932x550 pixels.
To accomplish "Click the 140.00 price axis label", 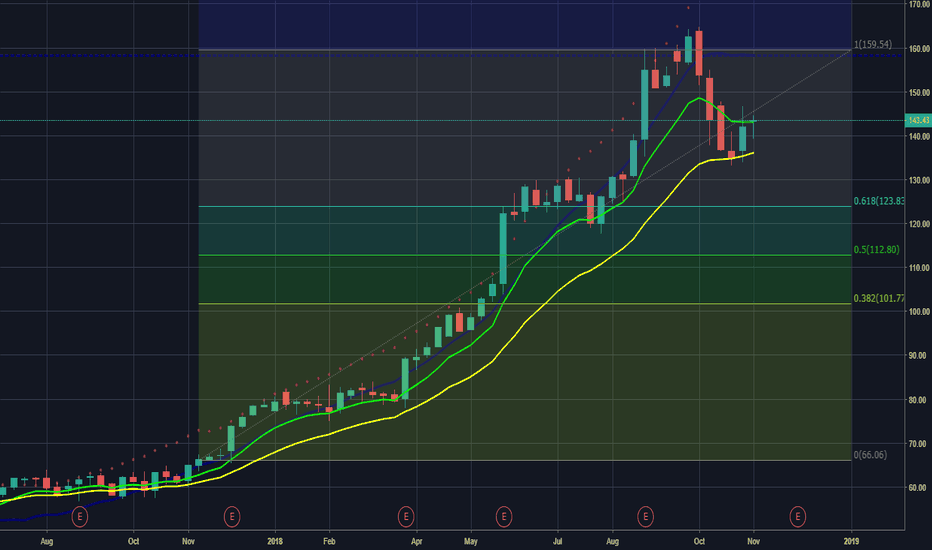I will click(x=919, y=136).
